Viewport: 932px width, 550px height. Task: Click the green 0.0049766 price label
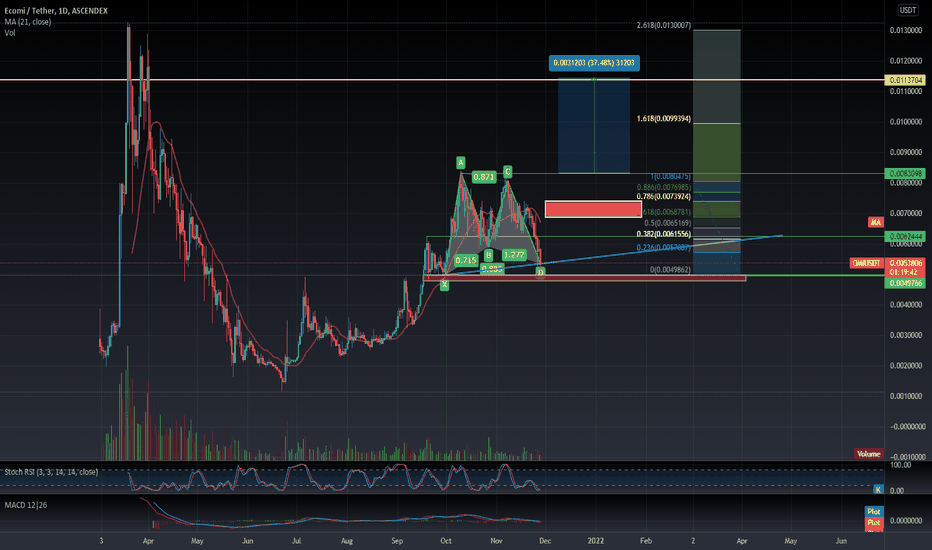tap(905, 284)
